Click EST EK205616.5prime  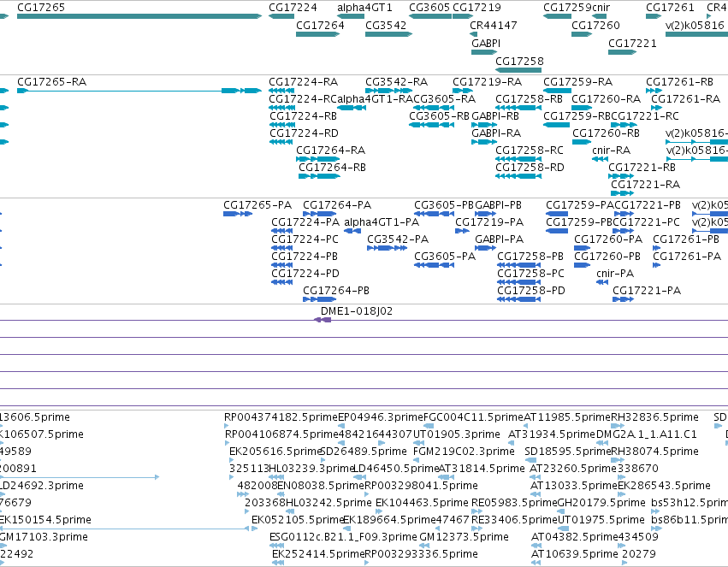(231, 460)
